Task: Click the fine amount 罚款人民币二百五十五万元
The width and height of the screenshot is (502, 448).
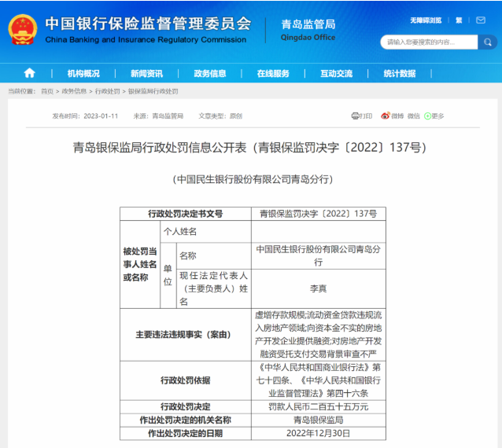Action: pyautogui.click(x=318, y=407)
